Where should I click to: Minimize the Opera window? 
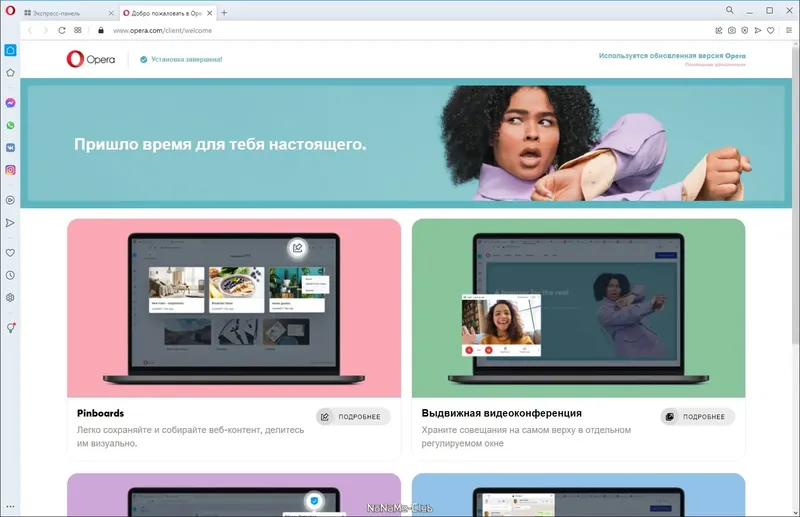pos(749,11)
